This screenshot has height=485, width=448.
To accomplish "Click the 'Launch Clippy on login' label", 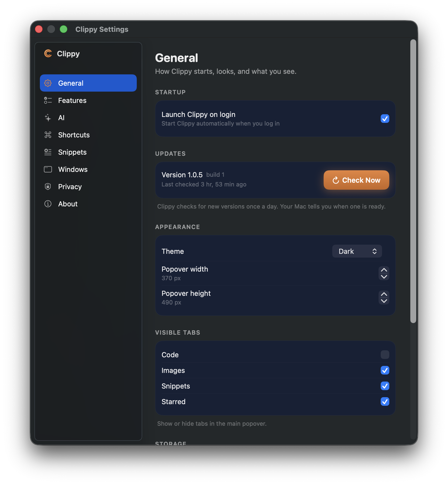I will point(198,115).
